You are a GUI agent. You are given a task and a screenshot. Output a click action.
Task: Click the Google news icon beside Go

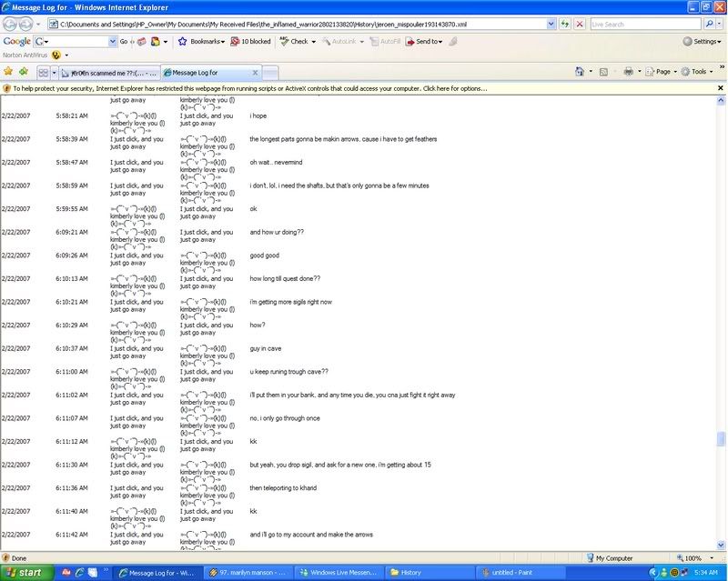[142, 41]
